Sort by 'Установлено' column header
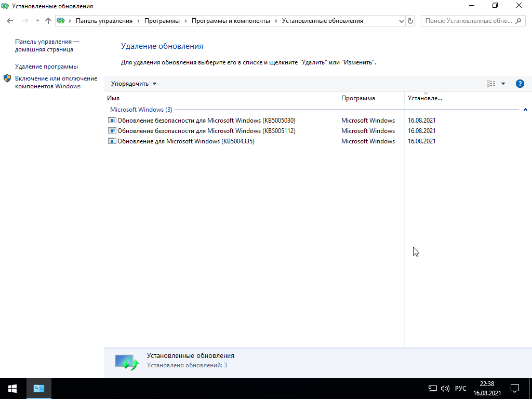532x399 pixels. pyautogui.click(x=425, y=98)
